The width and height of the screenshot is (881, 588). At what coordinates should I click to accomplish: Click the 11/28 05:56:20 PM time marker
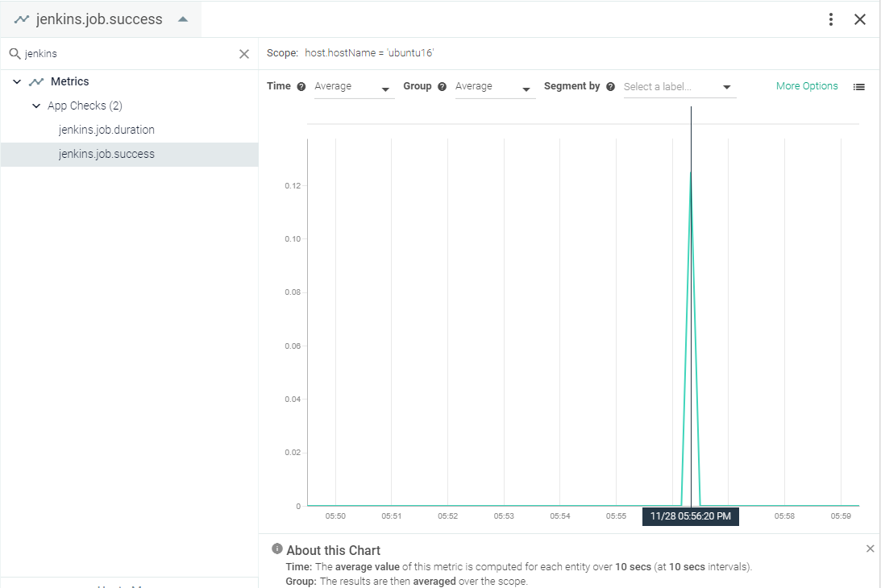tap(691, 516)
